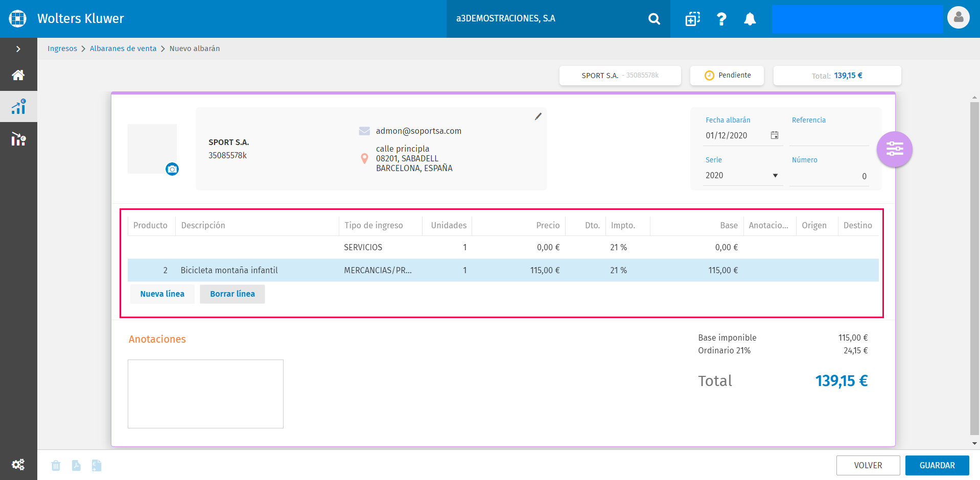
Task: Select the SERVICIOS line row
Action: coord(503,247)
